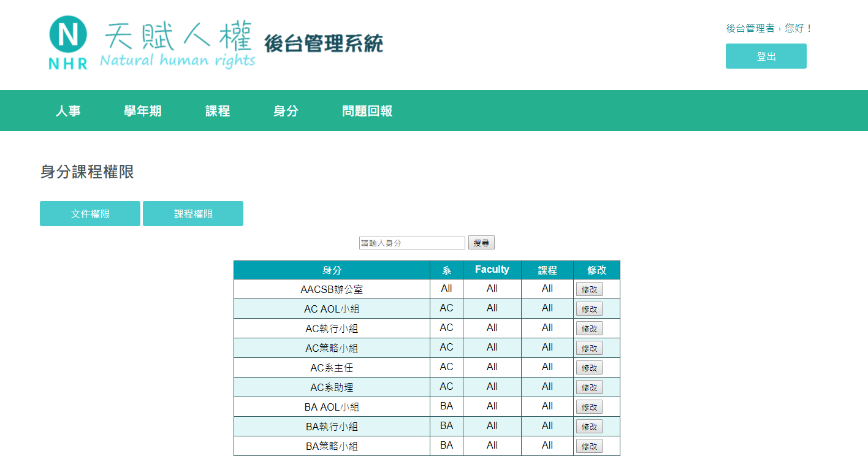Select AACSB辦公室 identity cell
Screen dimensions: 868x456
tap(332, 289)
